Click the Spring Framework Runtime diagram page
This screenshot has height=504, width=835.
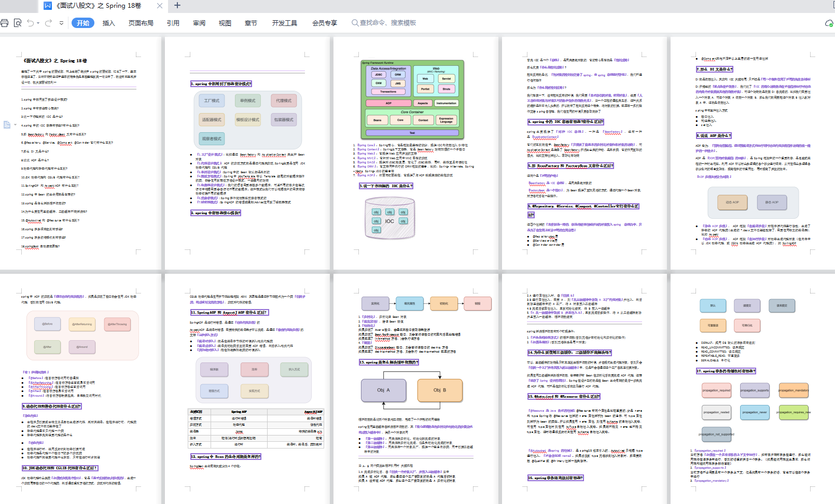(413, 99)
